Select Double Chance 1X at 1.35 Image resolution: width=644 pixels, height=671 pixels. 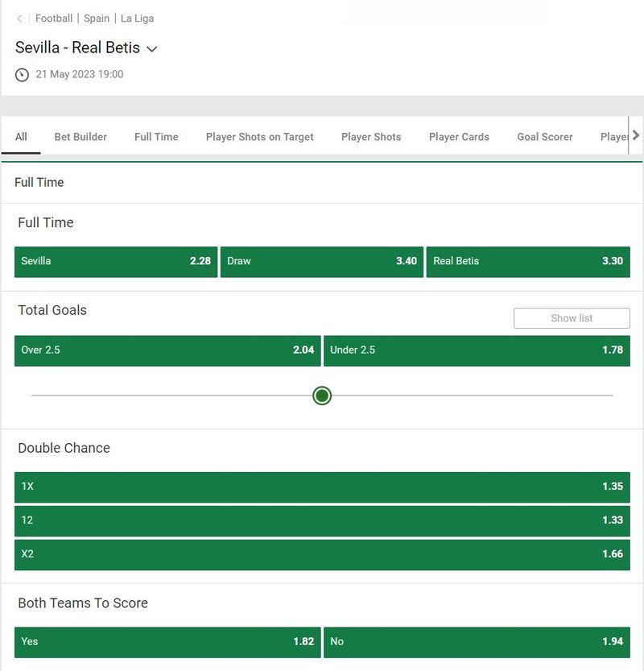pyautogui.click(x=322, y=487)
